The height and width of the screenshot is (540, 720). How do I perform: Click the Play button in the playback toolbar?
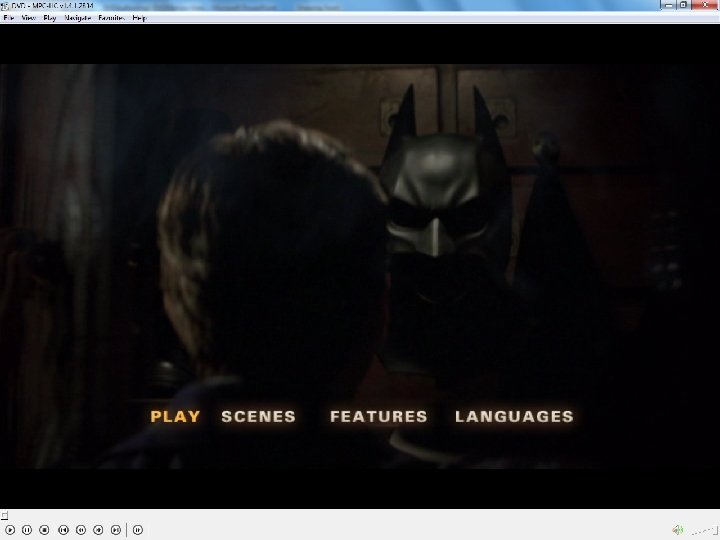click(10, 530)
